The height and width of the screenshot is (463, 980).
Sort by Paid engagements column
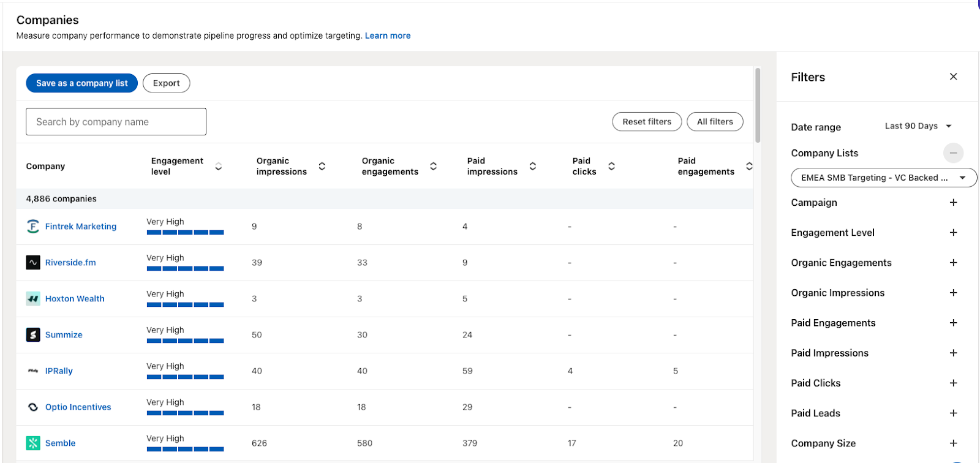tap(749, 167)
